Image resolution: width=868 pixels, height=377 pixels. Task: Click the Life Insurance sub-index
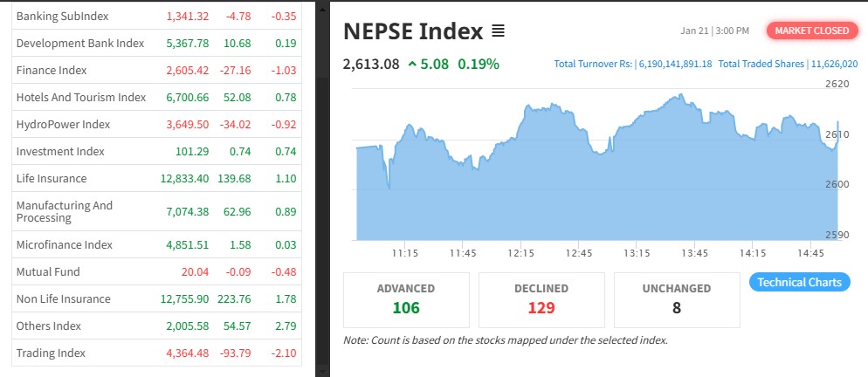click(x=52, y=178)
